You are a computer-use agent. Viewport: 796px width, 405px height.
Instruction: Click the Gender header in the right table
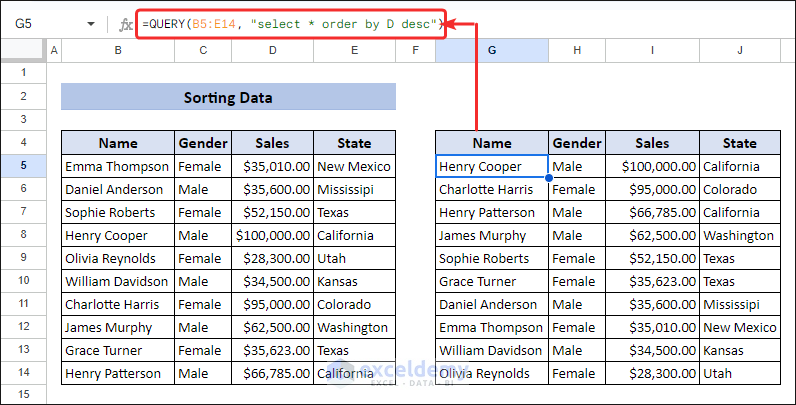coord(577,143)
